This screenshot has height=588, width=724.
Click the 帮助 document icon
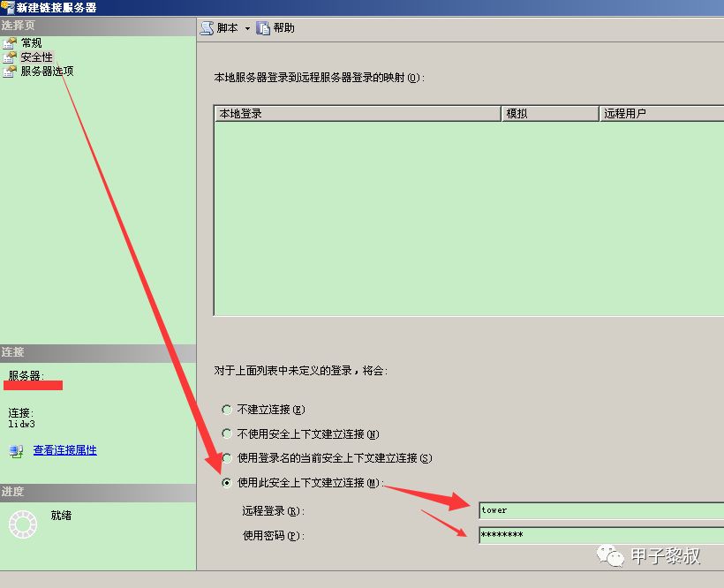[263, 28]
